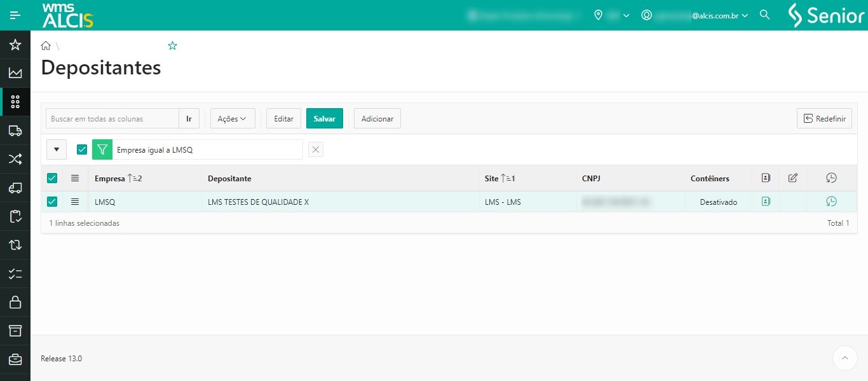This screenshot has width=868, height=381.
Task: Open the padlock sidebar icon
Action: tap(15, 302)
